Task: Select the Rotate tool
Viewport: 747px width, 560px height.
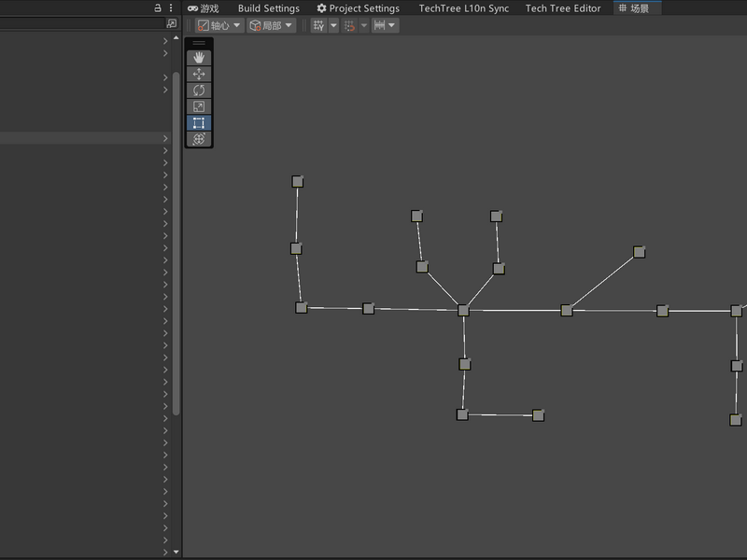Action: pos(199,90)
